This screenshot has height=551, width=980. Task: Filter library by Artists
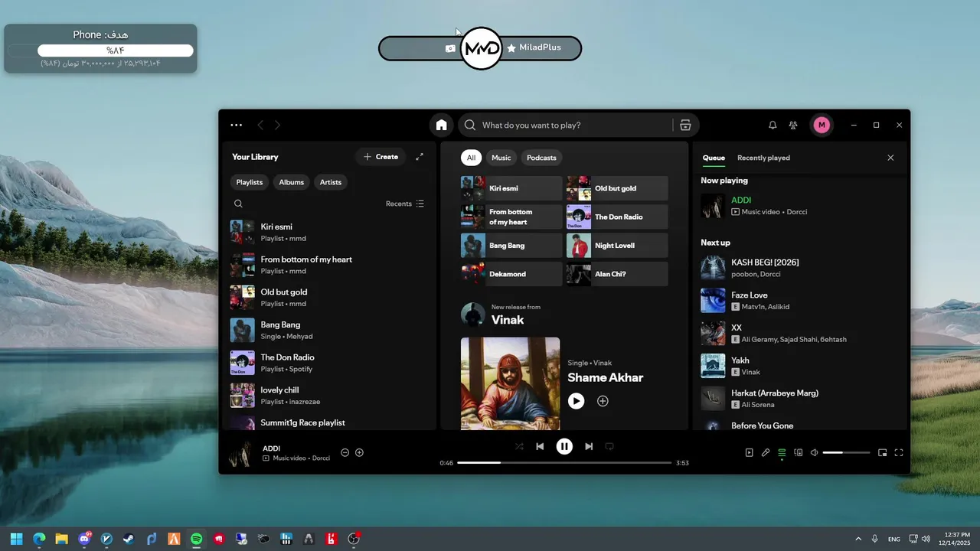pyautogui.click(x=331, y=182)
